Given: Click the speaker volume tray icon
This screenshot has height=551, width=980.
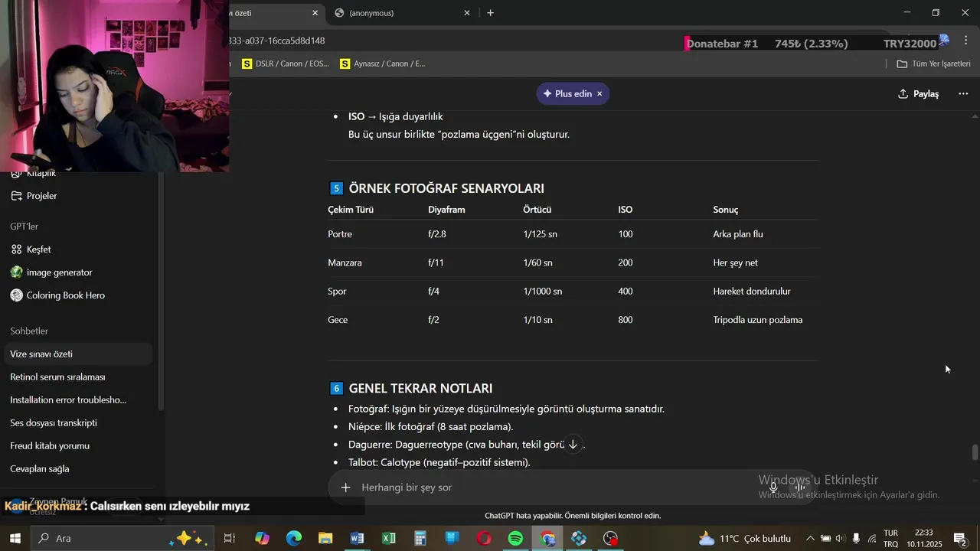Looking at the screenshot, I should click(x=841, y=539).
